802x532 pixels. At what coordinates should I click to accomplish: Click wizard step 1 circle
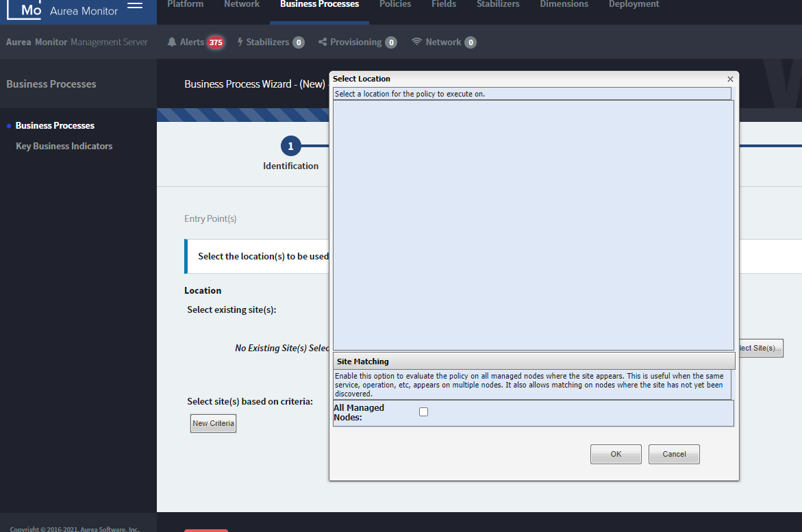[x=290, y=147]
